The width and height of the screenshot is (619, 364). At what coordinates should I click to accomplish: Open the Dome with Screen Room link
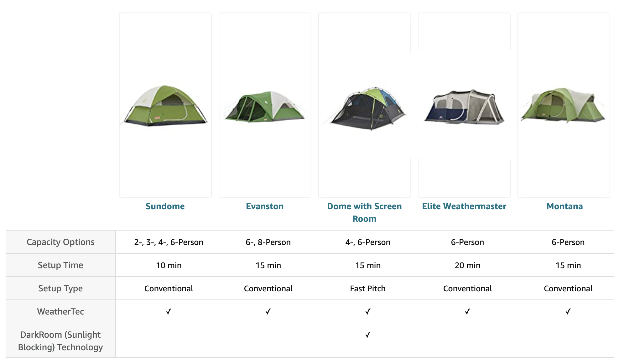point(364,212)
